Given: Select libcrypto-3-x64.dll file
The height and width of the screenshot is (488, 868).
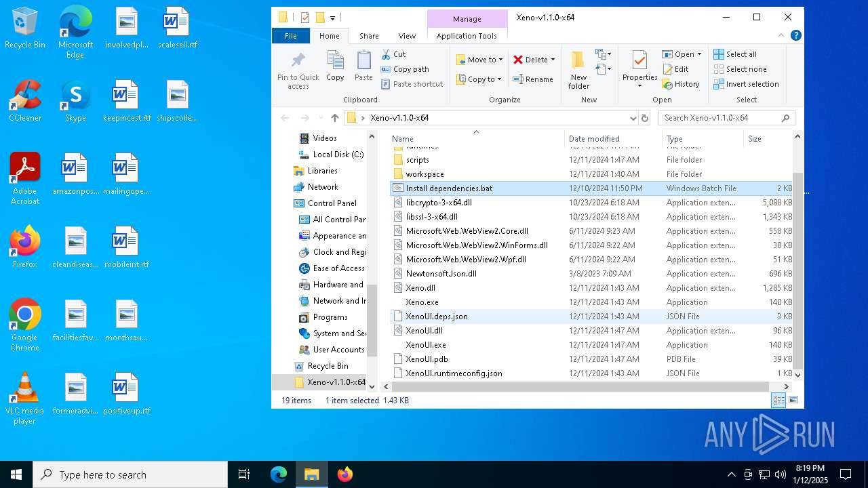Looking at the screenshot, I should point(439,203).
